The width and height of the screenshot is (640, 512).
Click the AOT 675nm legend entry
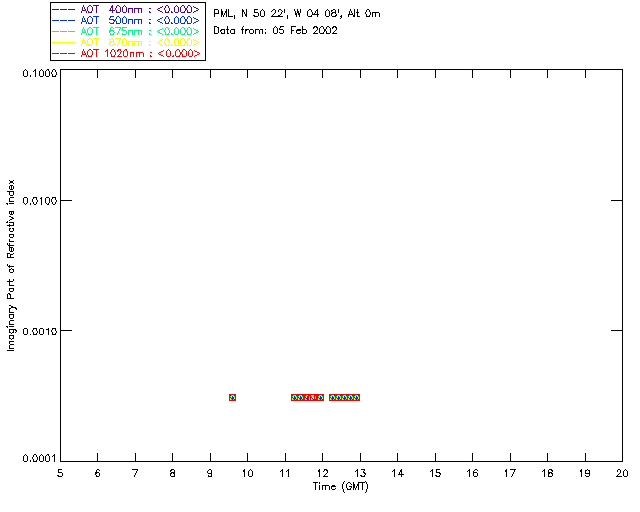(126, 31)
